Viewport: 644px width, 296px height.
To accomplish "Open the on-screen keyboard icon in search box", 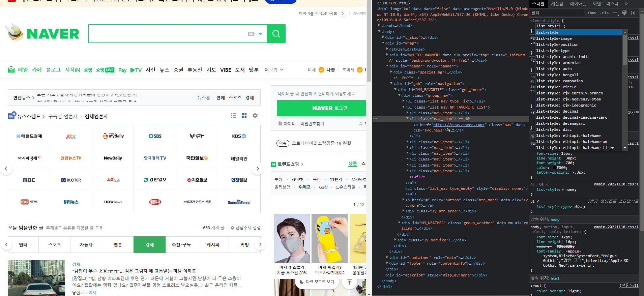I will [x=251, y=34].
